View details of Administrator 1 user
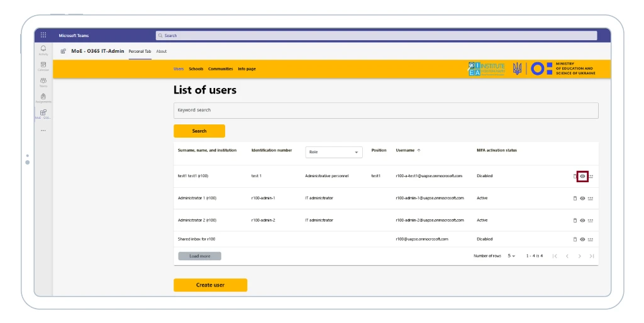644x323 pixels. click(582, 198)
